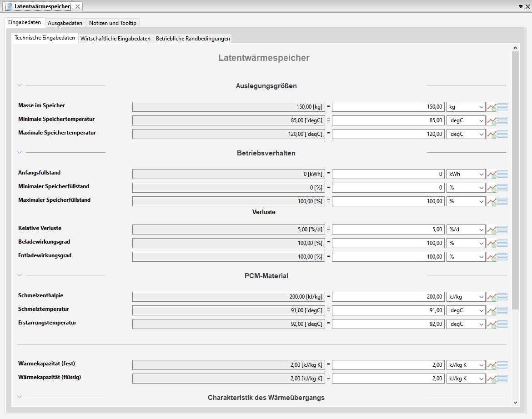The height and width of the screenshot is (419, 532).
Task: Click the scrollbar up arrow
Action: coord(515,48)
